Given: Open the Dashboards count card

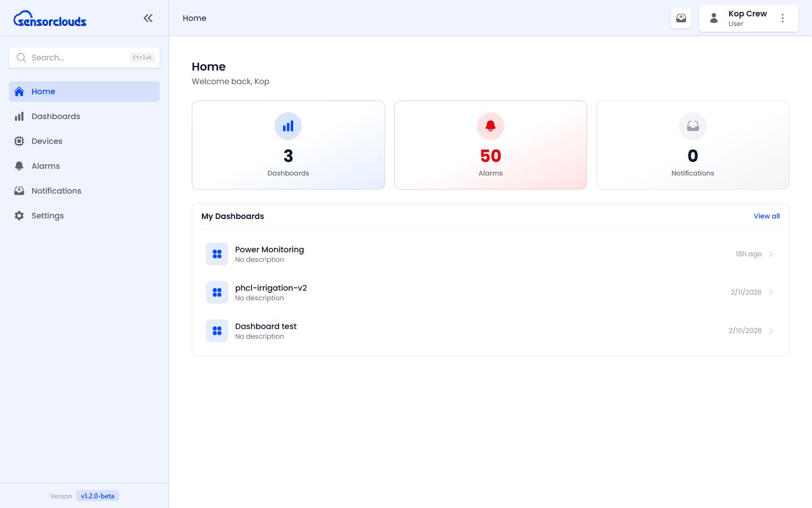Looking at the screenshot, I should pyautogui.click(x=288, y=144).
